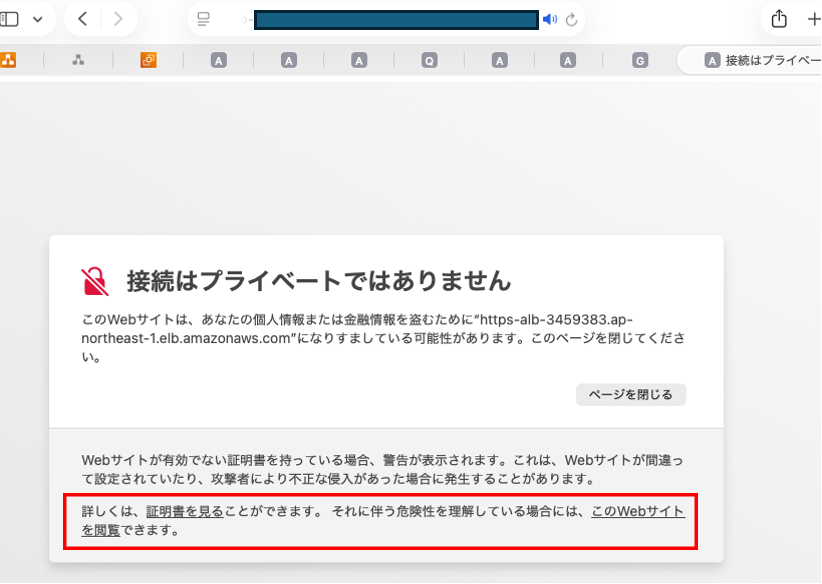This screenshot has width=822, height=584.
Task: Open the Share icon in toolbar
Action: pyautogui.click(x=779, y=19)
